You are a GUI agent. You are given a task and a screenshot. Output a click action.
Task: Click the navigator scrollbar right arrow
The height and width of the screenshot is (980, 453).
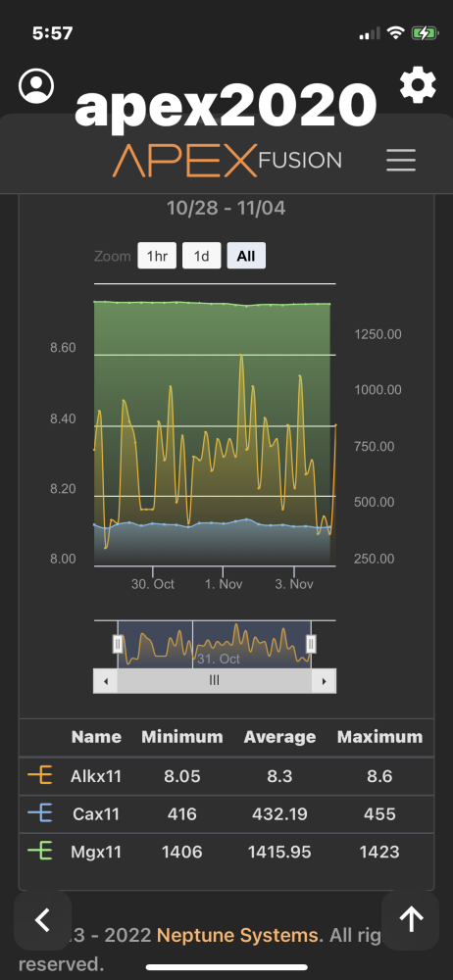click(x=325, y=681)
